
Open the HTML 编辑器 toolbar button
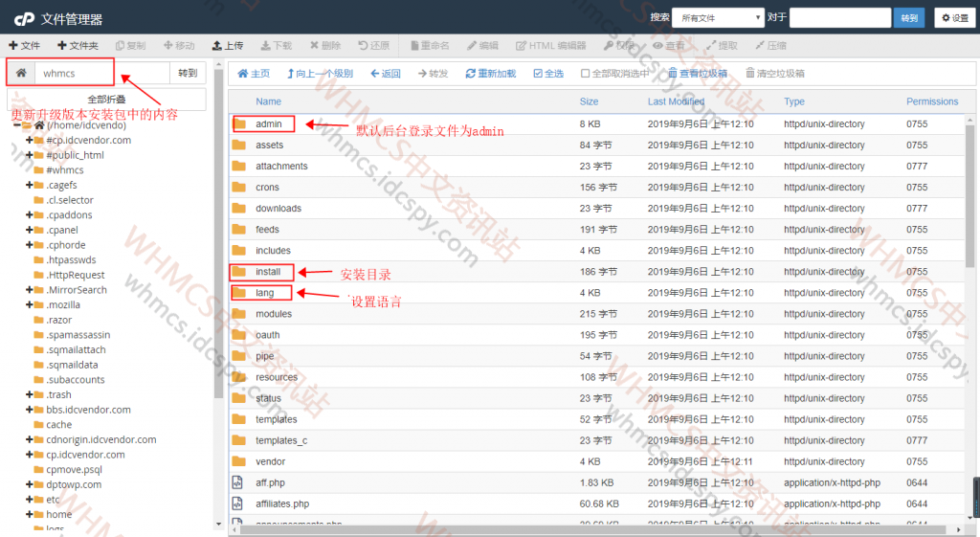click(x=551, y=46)
